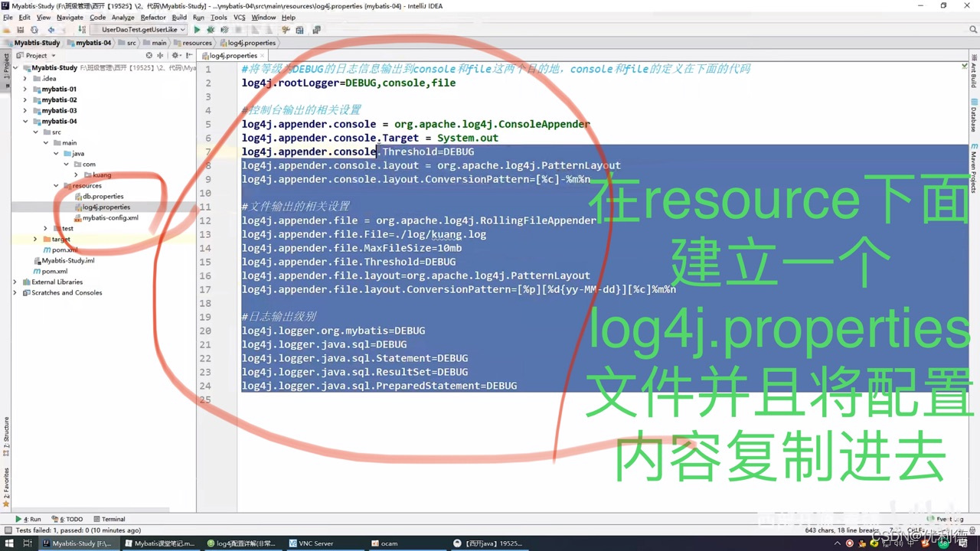Open the Favorites tool window tab

(x=6, y=487)
